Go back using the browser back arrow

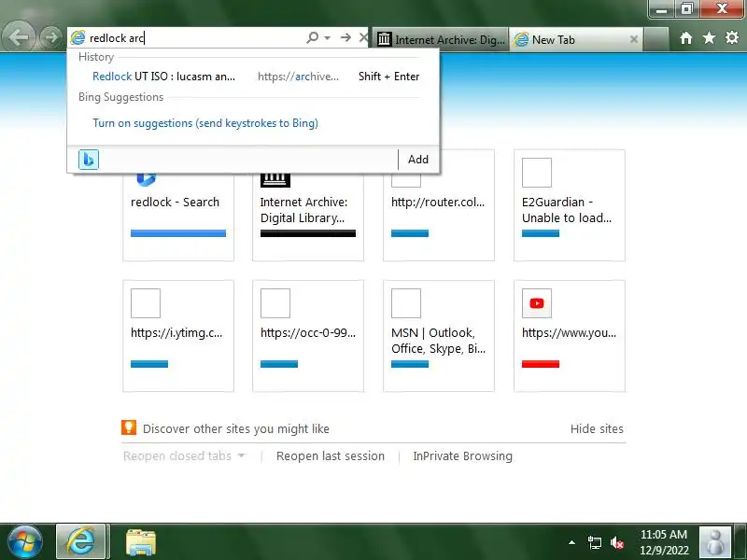coord(18,36)
